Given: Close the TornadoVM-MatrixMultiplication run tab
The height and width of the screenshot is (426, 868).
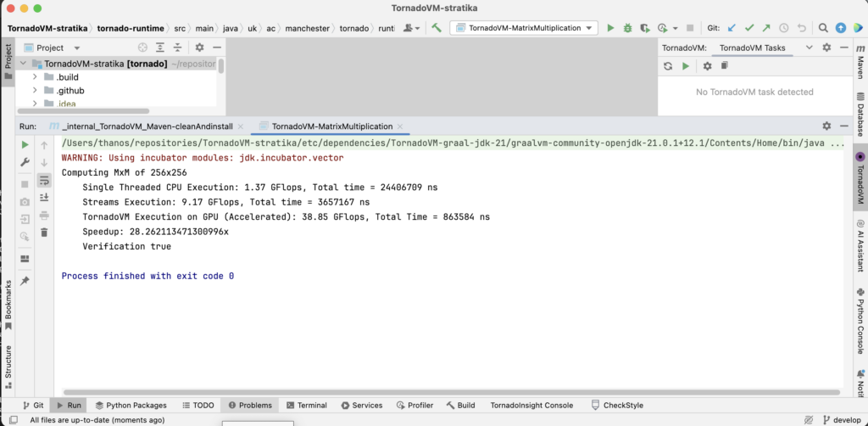Looking at the screenshot, I should (x=400, y=126).
